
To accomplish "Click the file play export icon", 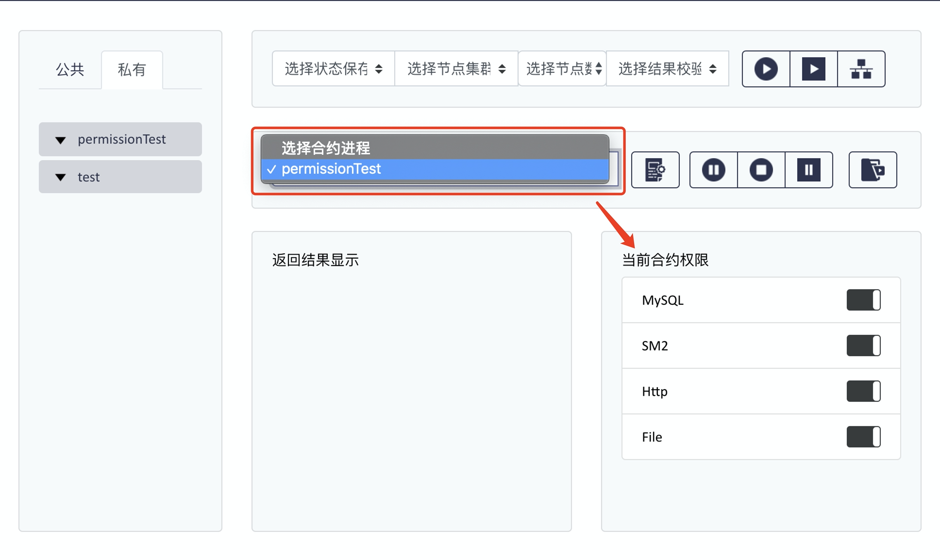I will pos(873,170).
